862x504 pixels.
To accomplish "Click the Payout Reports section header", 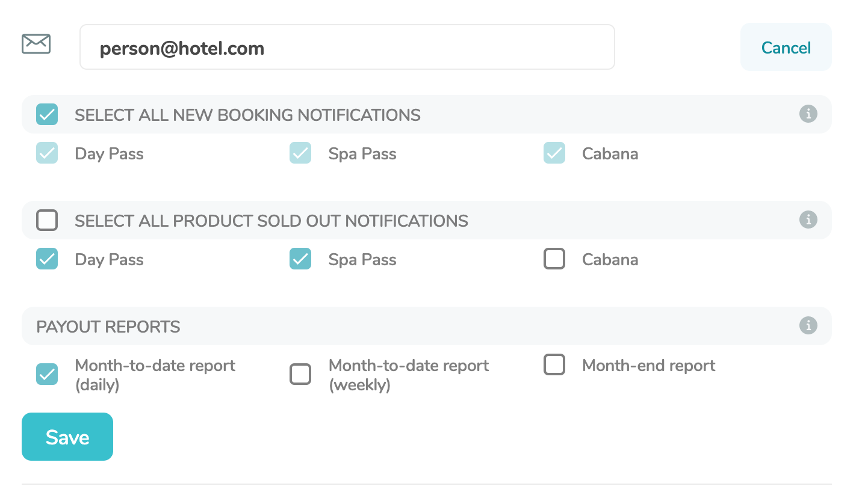I will point(108,327).
